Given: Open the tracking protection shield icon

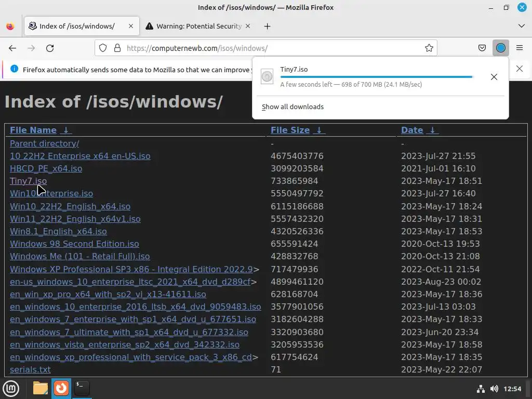Looking at the screenshot, I should (103, 48).
